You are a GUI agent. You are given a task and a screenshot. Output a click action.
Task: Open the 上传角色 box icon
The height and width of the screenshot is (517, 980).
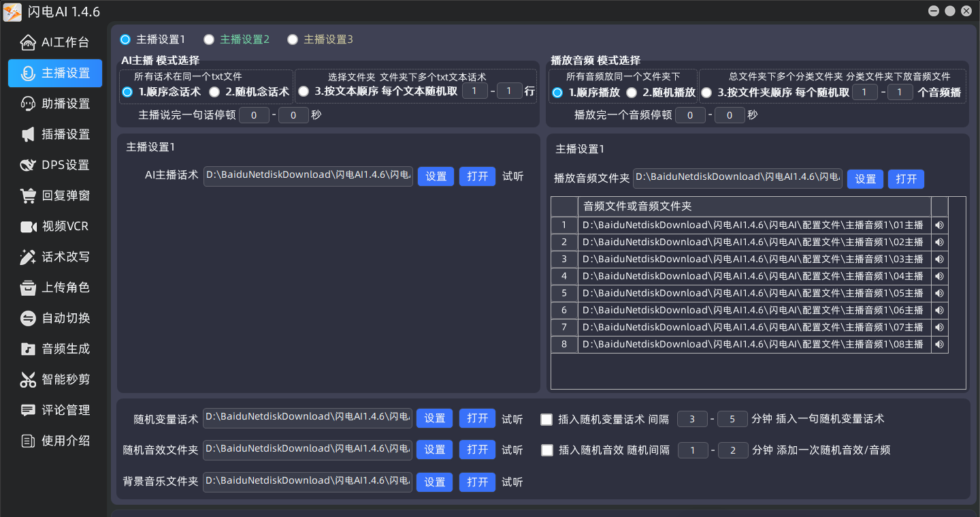pos(28,287)
